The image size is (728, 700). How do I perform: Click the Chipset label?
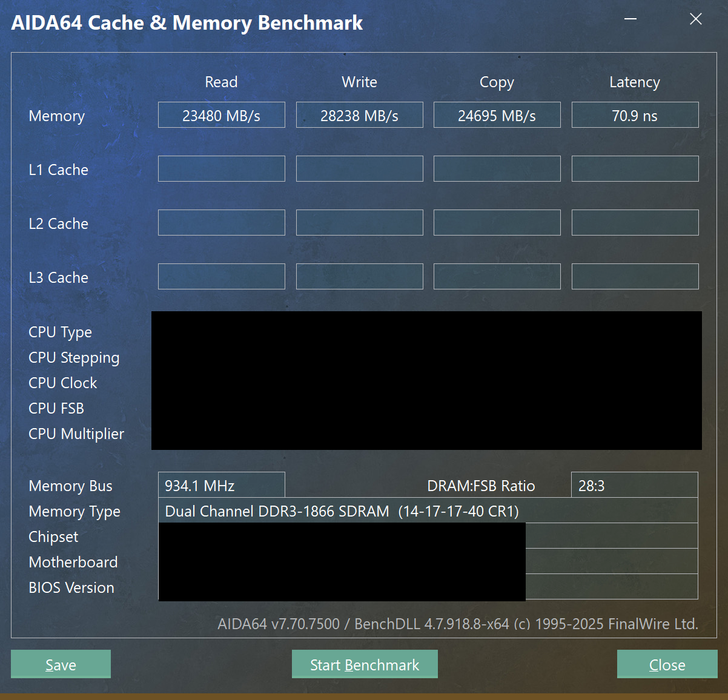tap(53, 537)
